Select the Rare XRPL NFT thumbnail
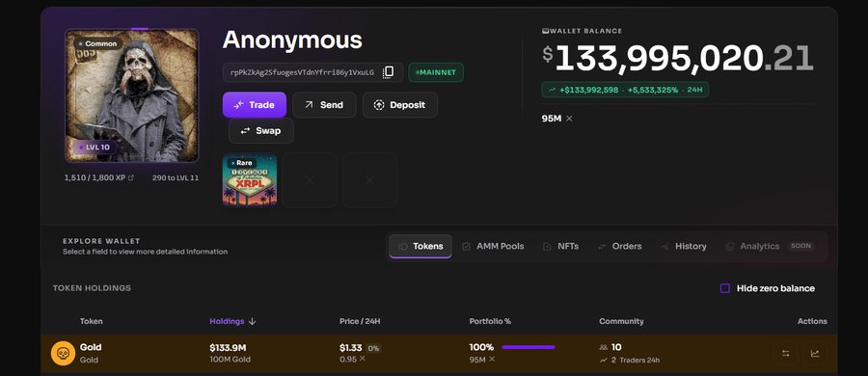This screenshot has width=868, height=376. (x=250, y=180)
